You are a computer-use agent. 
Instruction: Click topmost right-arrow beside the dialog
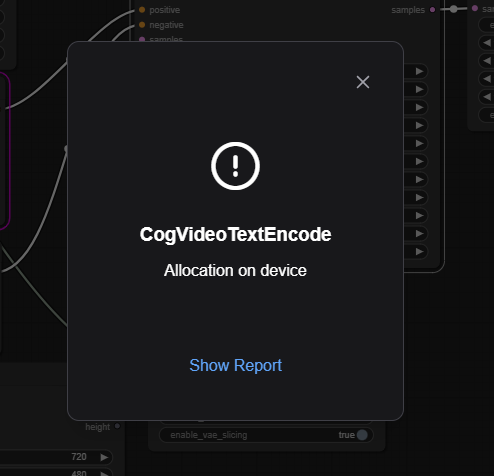tap(420, 71)
